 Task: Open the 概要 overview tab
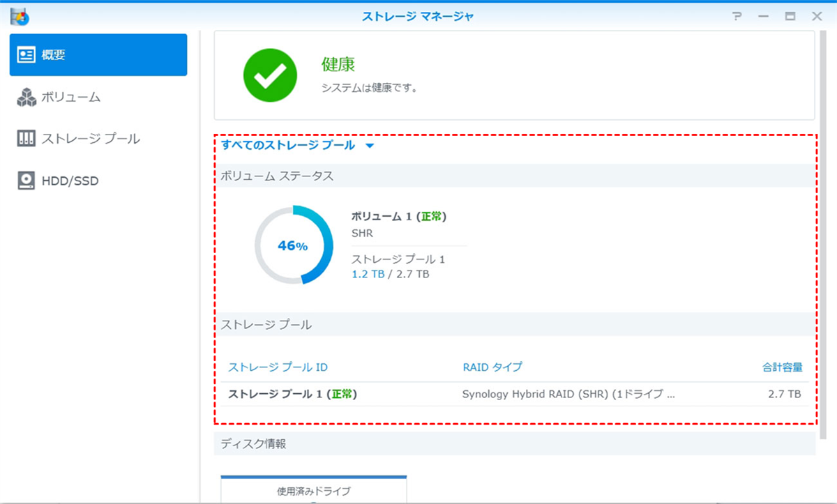pyautogui.click(x=98, y=55)
